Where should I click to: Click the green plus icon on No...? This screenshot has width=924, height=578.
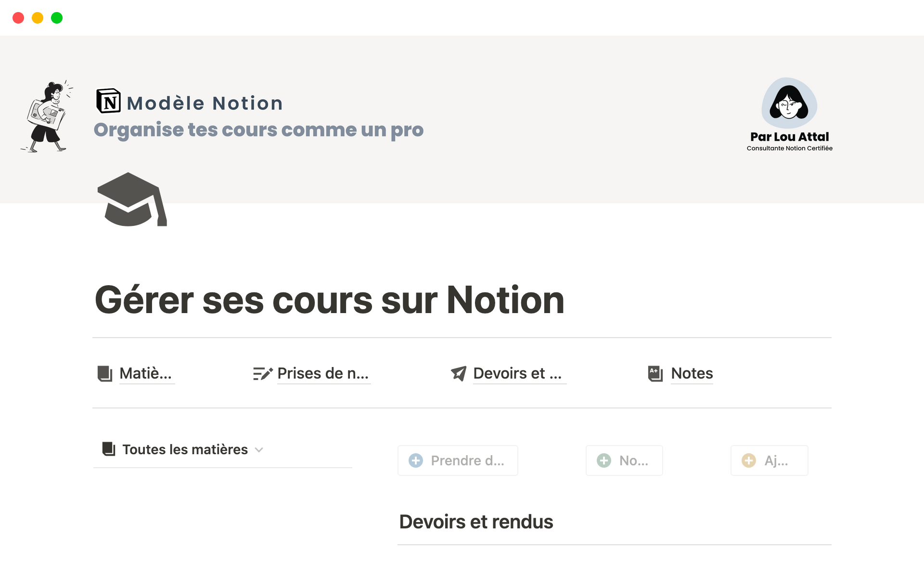tap(604, 460)
